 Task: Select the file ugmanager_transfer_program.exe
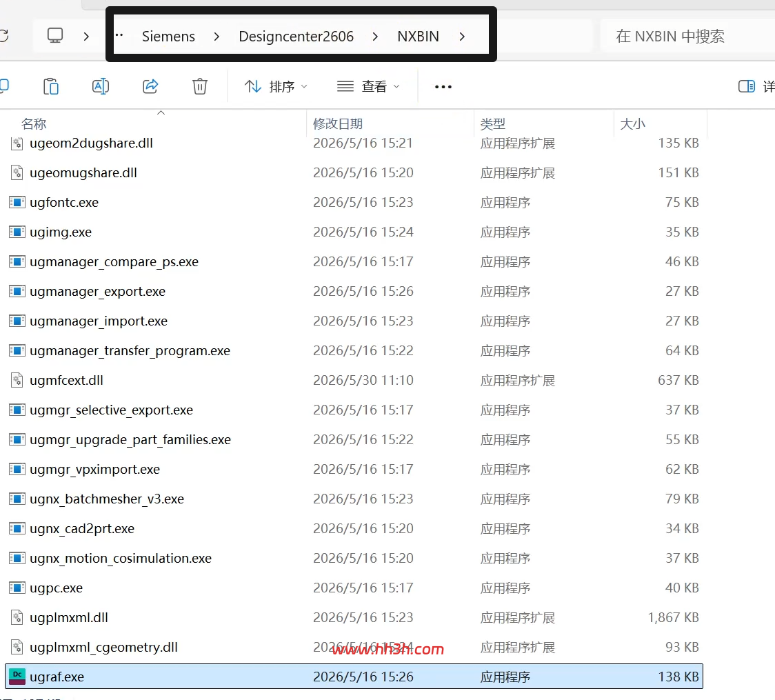354,350
